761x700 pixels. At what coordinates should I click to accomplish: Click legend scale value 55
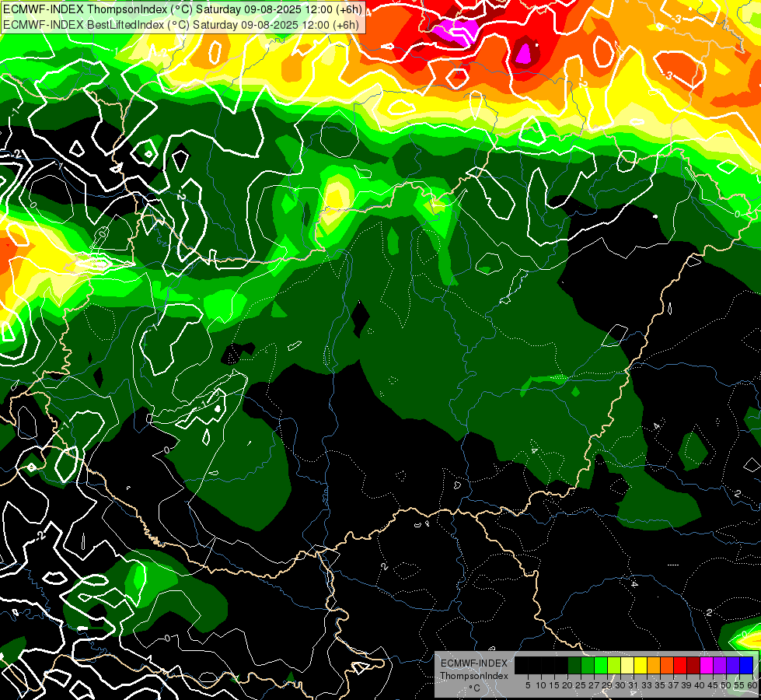[x=739, y=685]
